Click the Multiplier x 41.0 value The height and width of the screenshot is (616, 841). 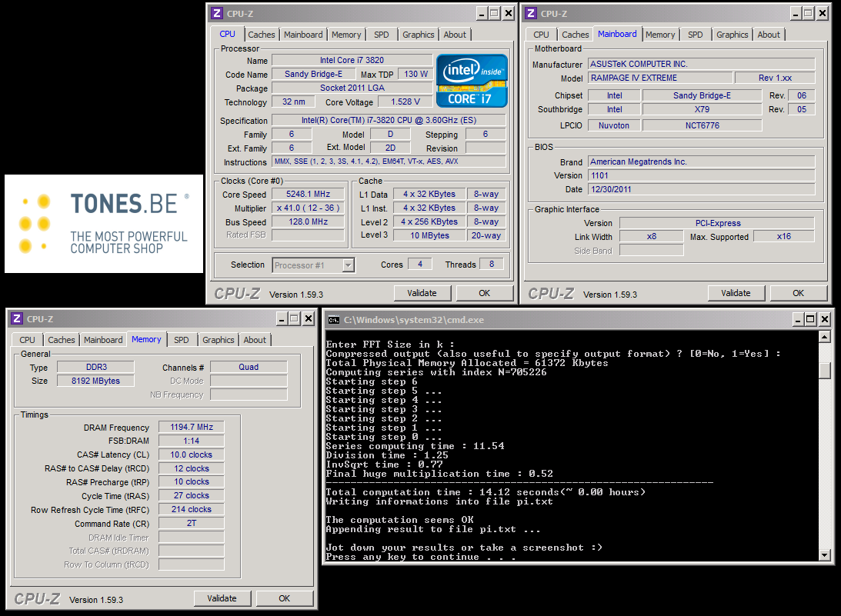[308, 208]
